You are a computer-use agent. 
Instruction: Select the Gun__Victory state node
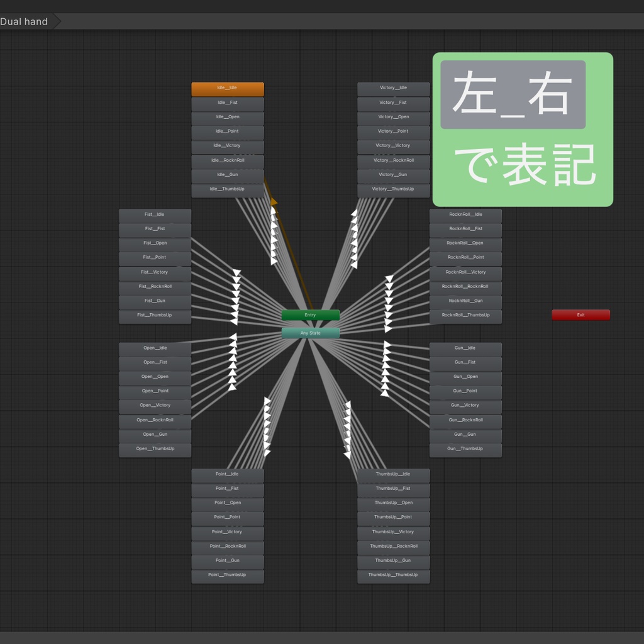point(466,407)
